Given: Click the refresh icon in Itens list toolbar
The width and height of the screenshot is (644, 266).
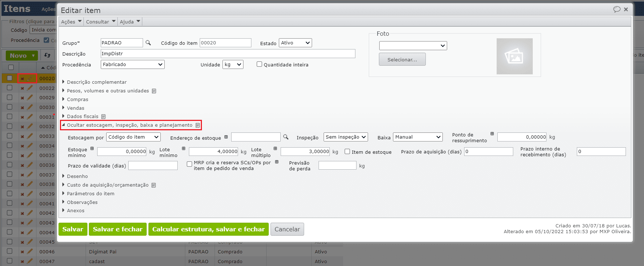Looking at the screenshot, I should pyautogui.click(x=47, y=55).
